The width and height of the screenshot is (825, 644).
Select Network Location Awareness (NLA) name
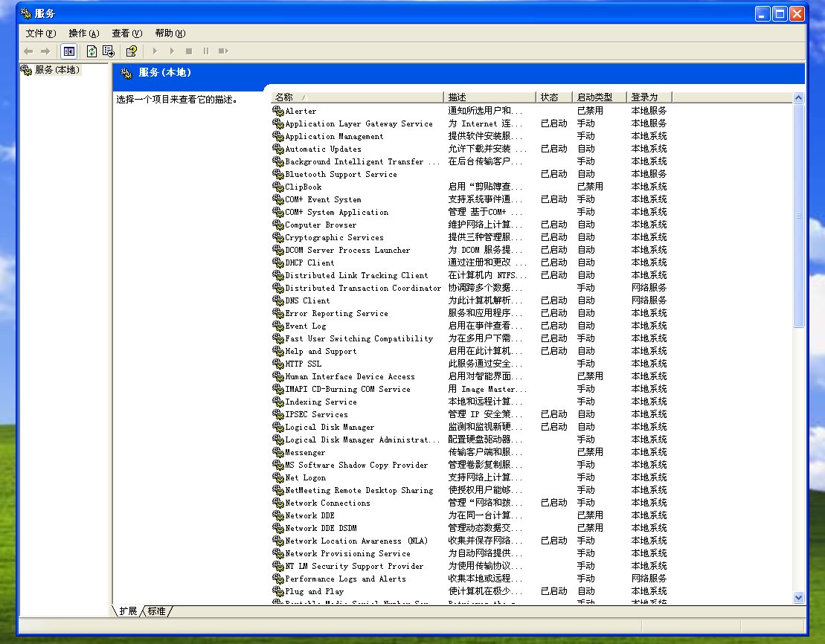(356, 541)
